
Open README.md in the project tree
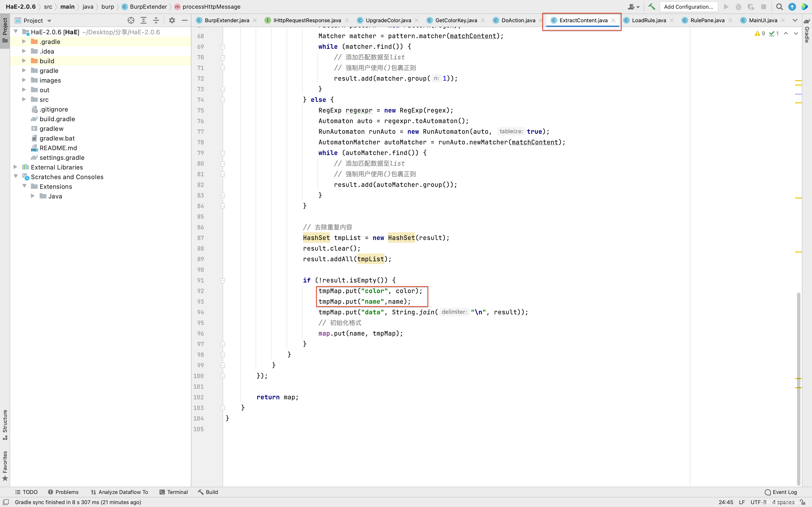pos(58,148)
